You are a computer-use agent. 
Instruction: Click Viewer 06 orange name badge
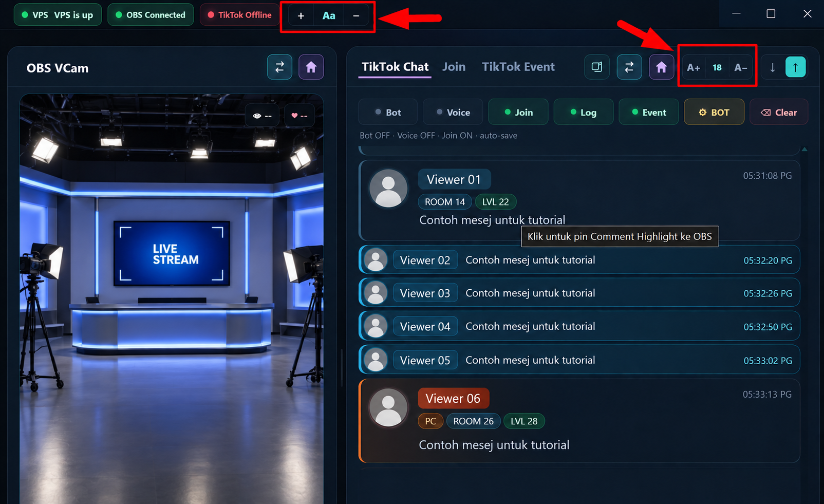[x=453, y=398]
